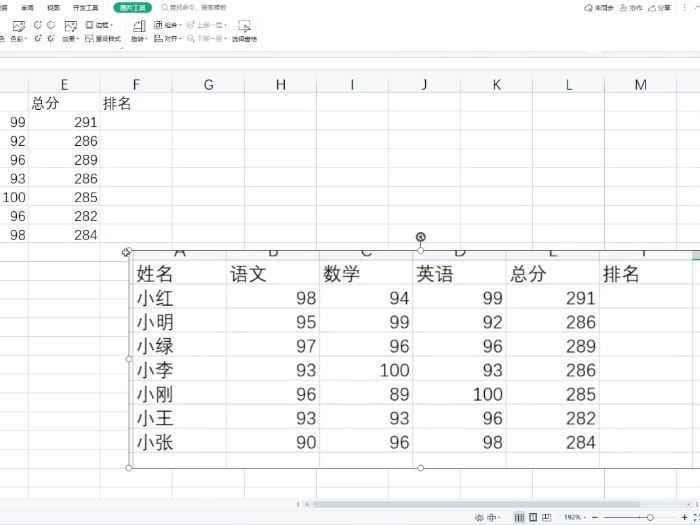Click the rotate picture icon

click(x=139, y=26)
